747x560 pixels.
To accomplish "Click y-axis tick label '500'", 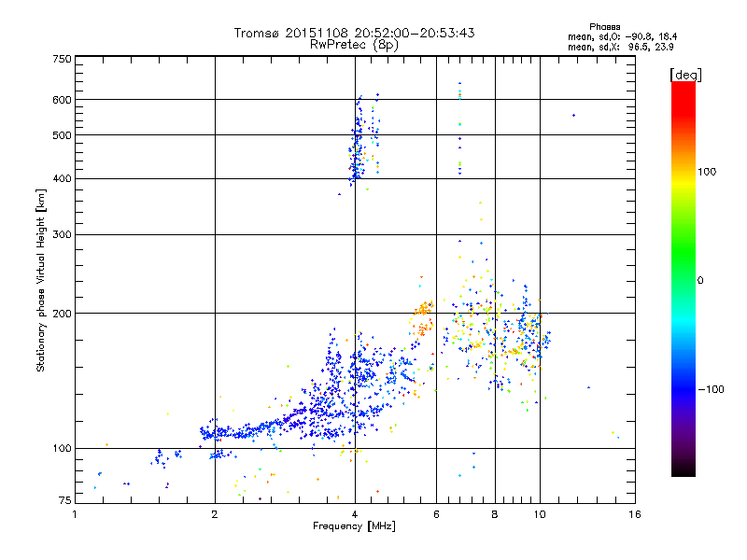I will [x=63, y=135].
